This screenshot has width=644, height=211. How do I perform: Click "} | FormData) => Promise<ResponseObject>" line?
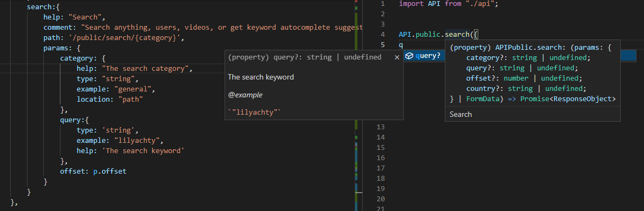[x=533, y=99]
